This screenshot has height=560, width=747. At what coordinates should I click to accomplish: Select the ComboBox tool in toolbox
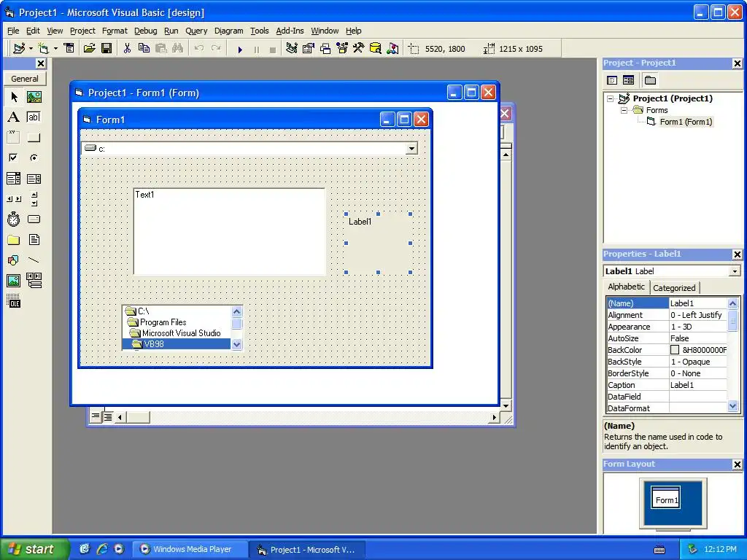(14, 179)
